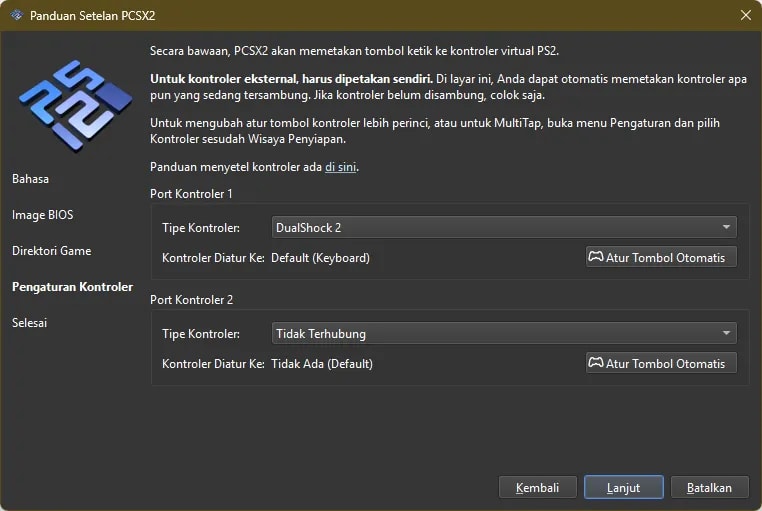The image size is (762, 511).
Task: Click the Lanjut button
Action: pyautogui.click(x=623, y=487)
